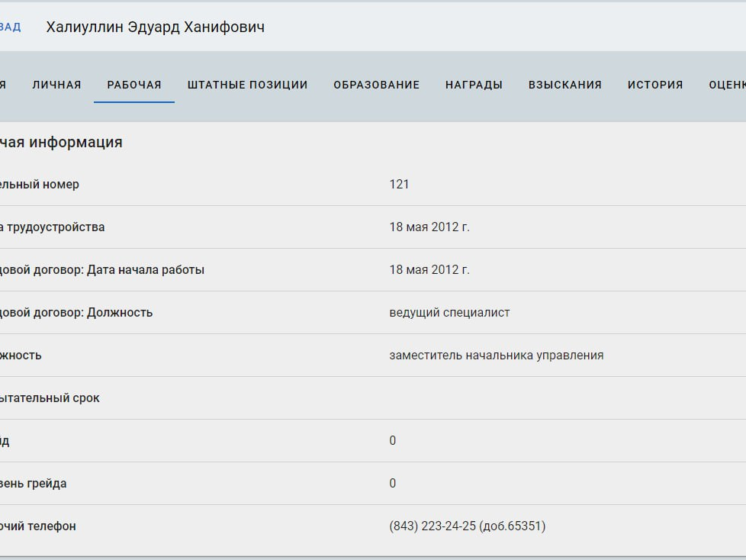Select the personnel number value 121
The width and height of the screenshot is (746, 560).
click(x=399, y=184)
